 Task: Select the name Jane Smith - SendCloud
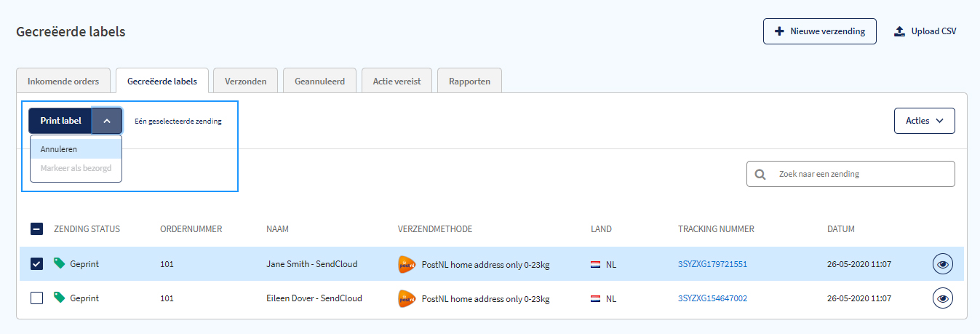[x=312, y=264]
